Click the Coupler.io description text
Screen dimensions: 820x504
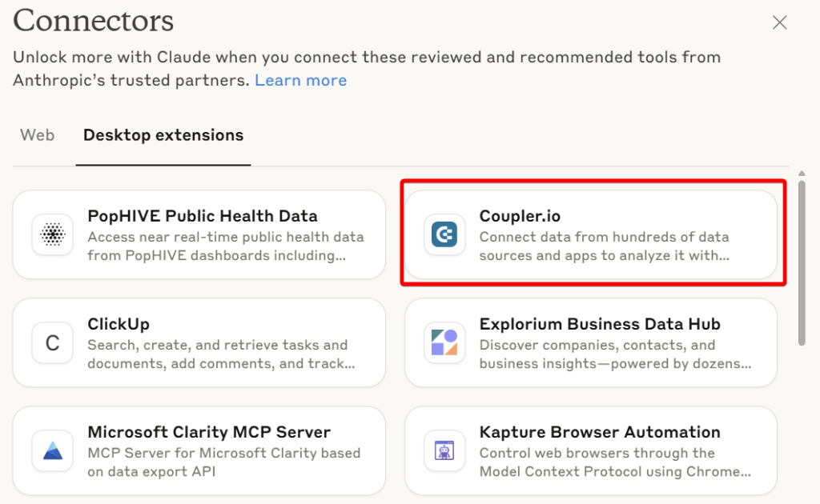[604, 246]
